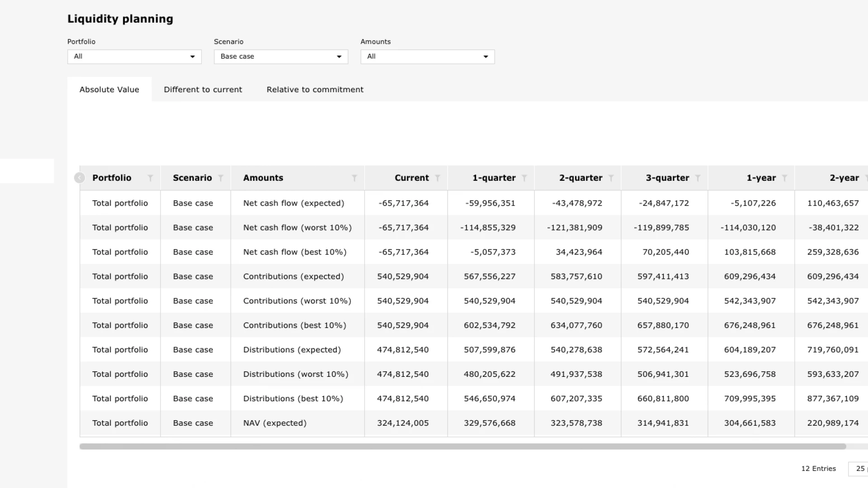Image resolution: width=868 pixels, height=488 pixels.
Task: Select the Absolute Value tab
Action: click(109, 89)
